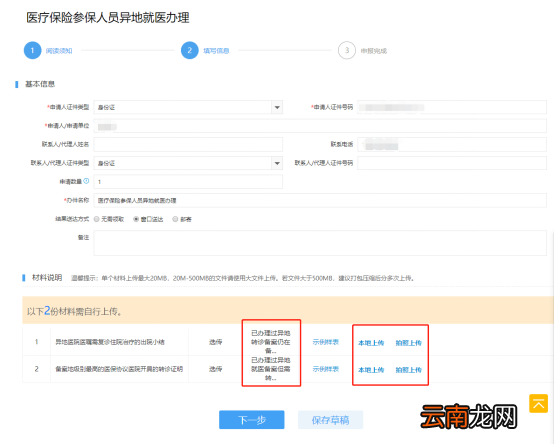Click the 下一步 button
The image size is (554, 445).
tap(252, 420)
